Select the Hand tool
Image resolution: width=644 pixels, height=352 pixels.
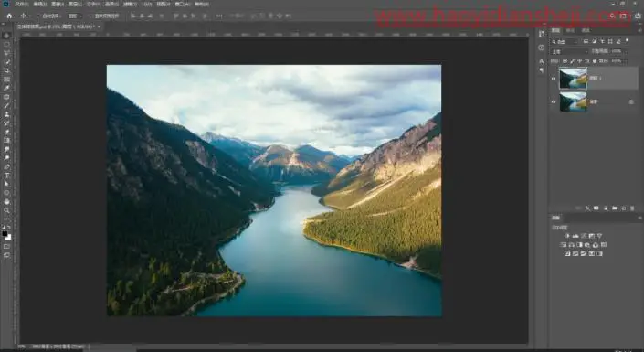pos(6,201)
